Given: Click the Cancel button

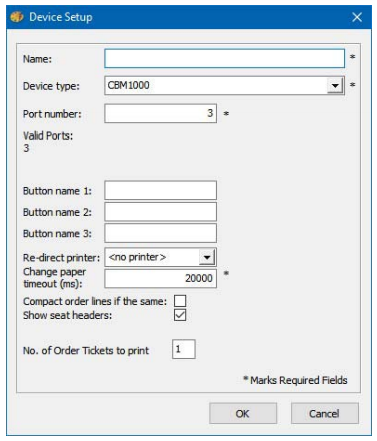Looking at the screenshot, I should coord(325,413).
